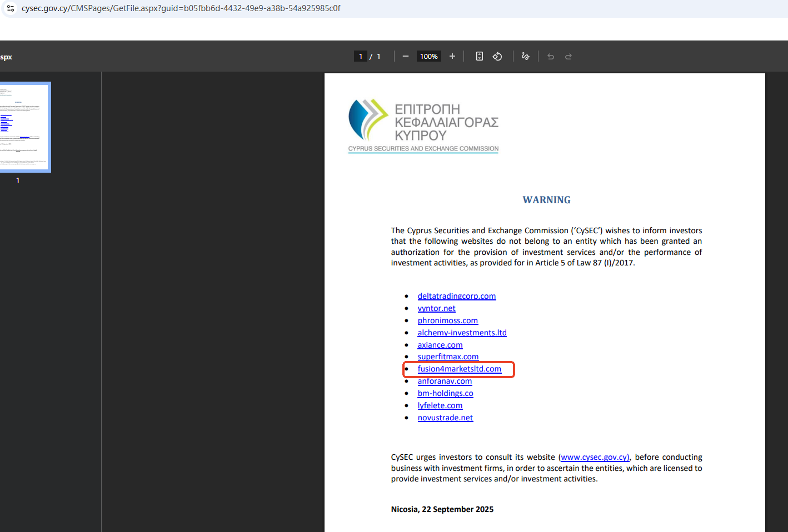Open the draw annotation tool
This screenshot has height=532, width=788.
click(525, 56)
